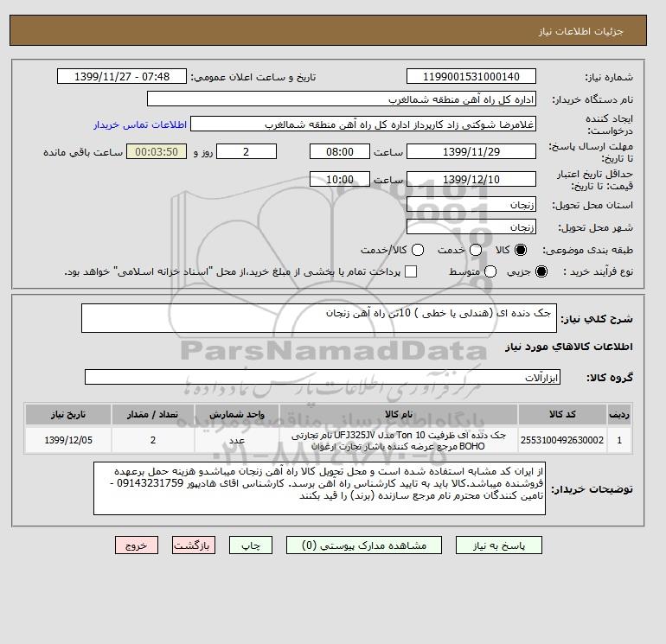This screenshot has width=666, height=644.
Task: Select the کالا radio button
Action: click(521, 250)
